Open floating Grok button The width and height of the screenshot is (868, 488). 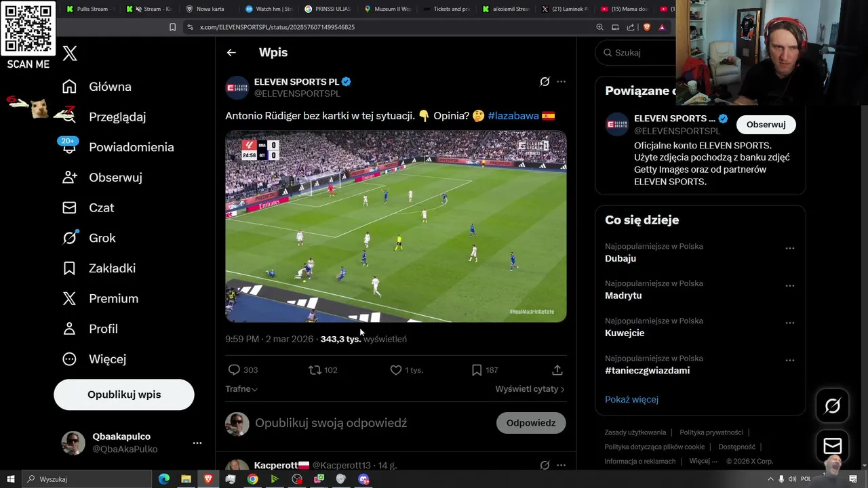click(832, 406)
